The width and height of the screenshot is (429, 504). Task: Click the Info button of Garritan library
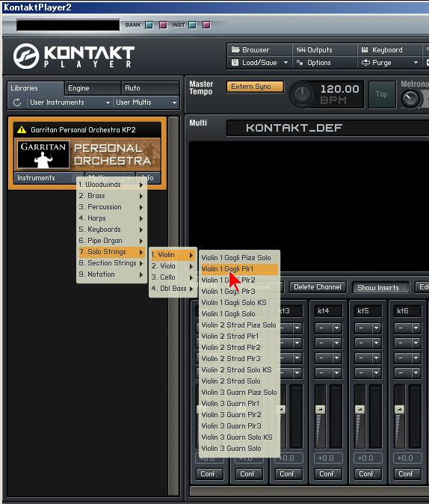(148, 178)
